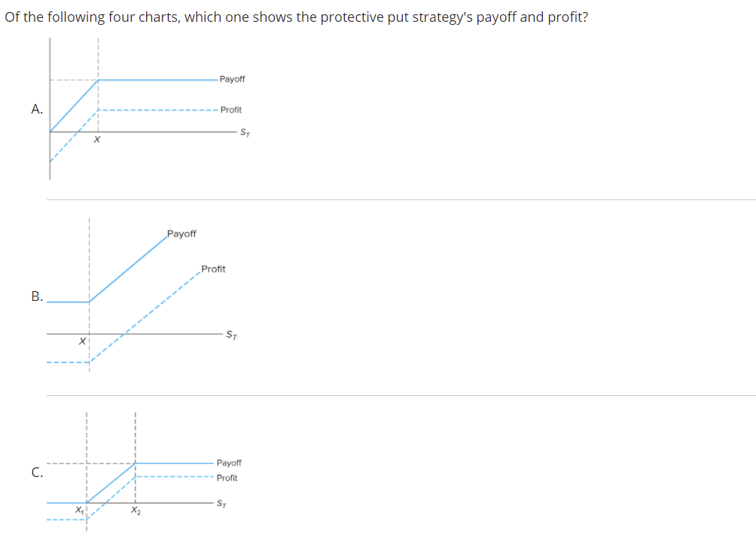Click the Payoff label in chart B

[181, 234]
